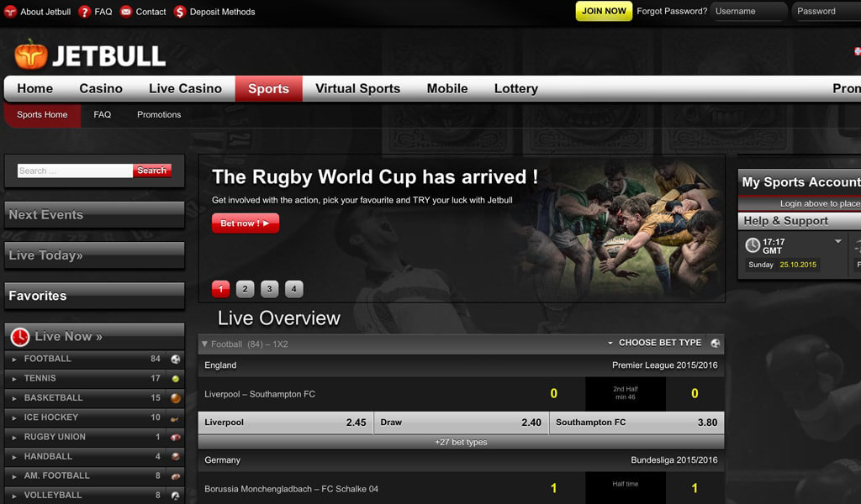This screenshot has height=504, width=861.
Task: Open the Mobile main menu tab
Action: tap(447, 88)
